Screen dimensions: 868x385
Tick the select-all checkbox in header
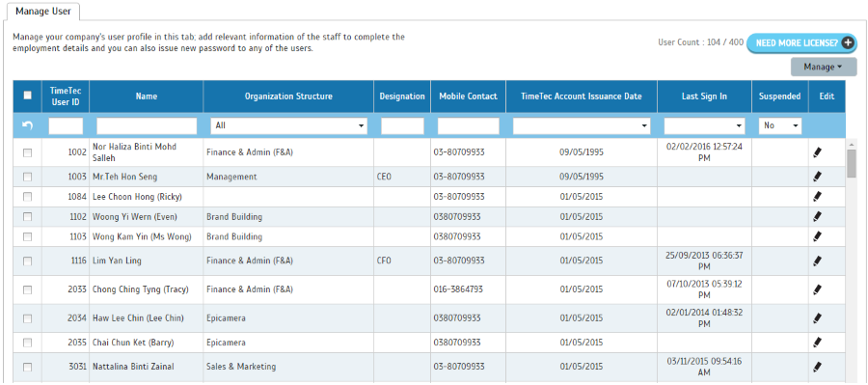coord(27,96)
